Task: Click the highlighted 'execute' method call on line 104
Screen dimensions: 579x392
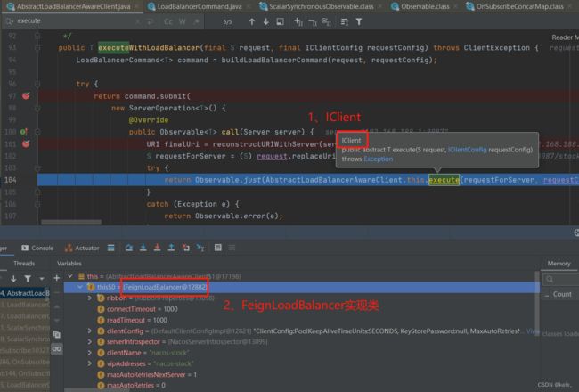Action: click(444, 180)
